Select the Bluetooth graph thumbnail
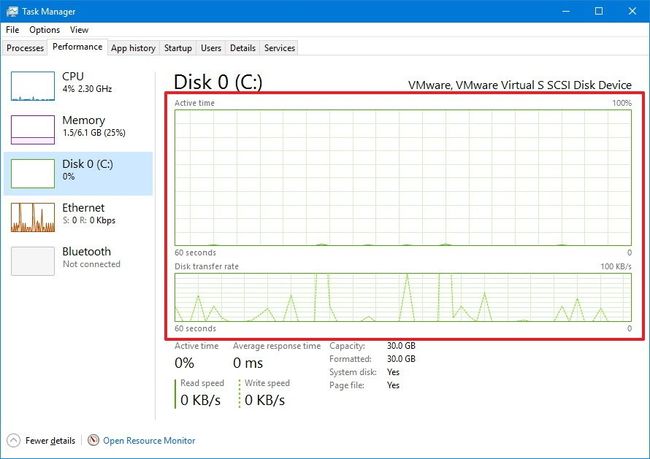 tap(32, 260)
